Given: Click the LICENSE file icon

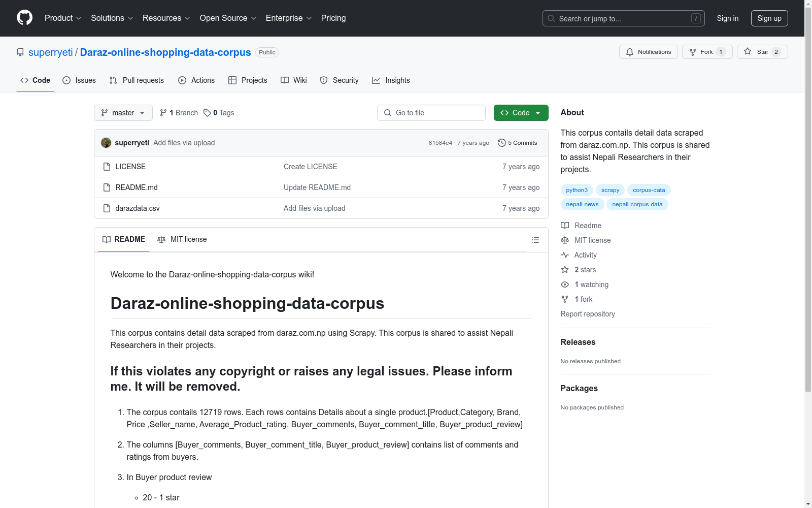Looking at the screenshot, I should pyautogui.click(x=107, y=167).
